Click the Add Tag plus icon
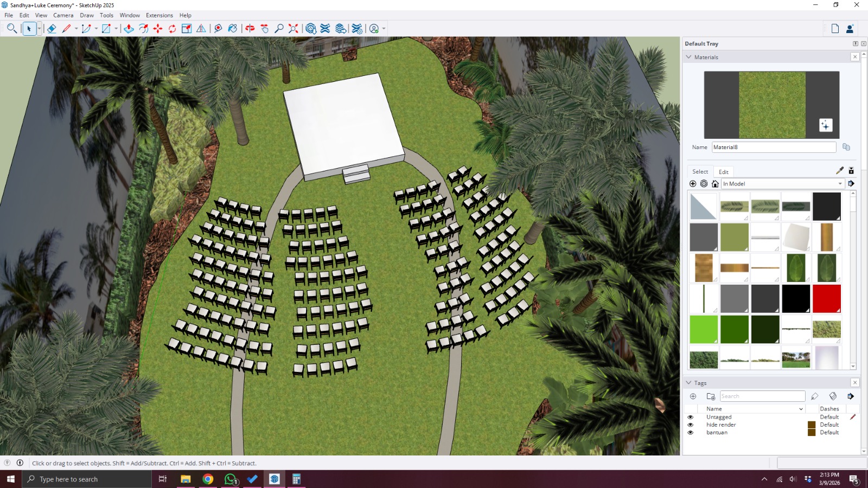This screenshot has height=488, width=868. [693, 396]
